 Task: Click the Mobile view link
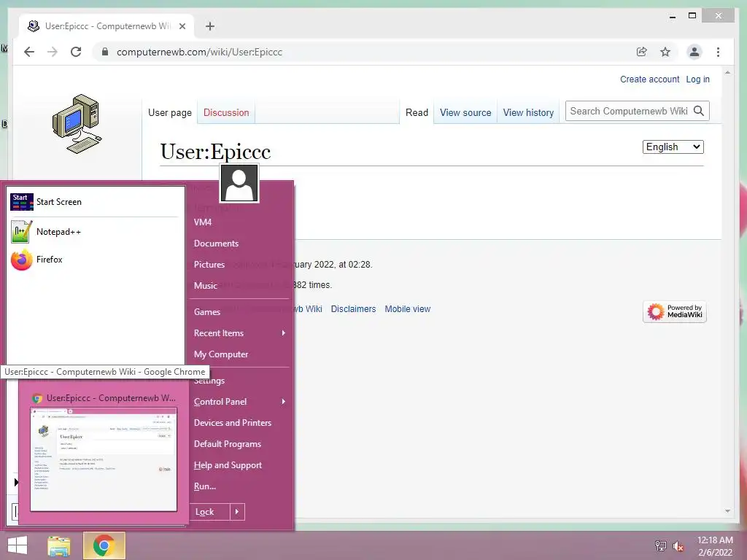tap(407, 309)
